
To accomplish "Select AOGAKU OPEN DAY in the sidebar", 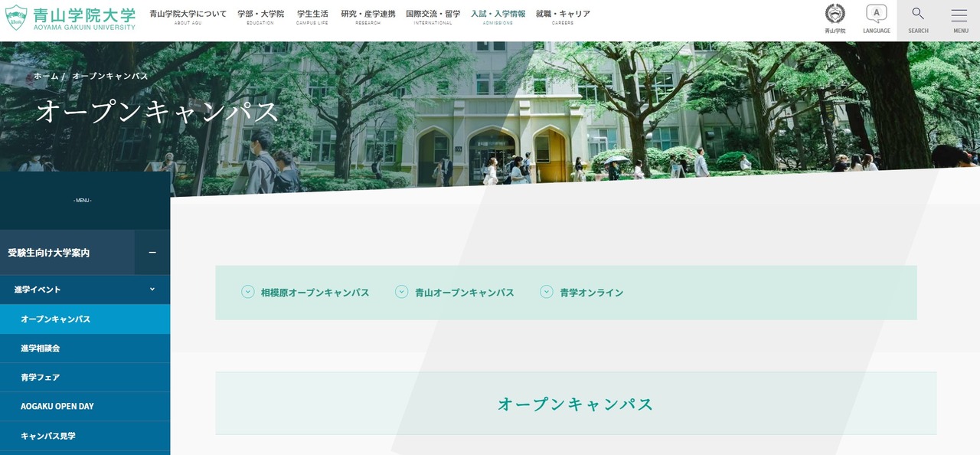I will [85, 406].
